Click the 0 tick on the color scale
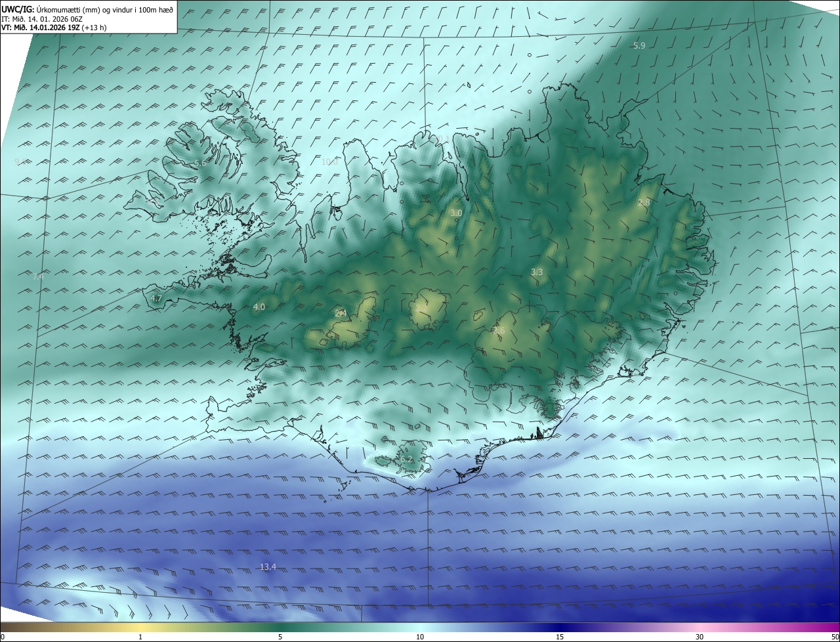Screen dimensions: 840x642 pos(3,637)
